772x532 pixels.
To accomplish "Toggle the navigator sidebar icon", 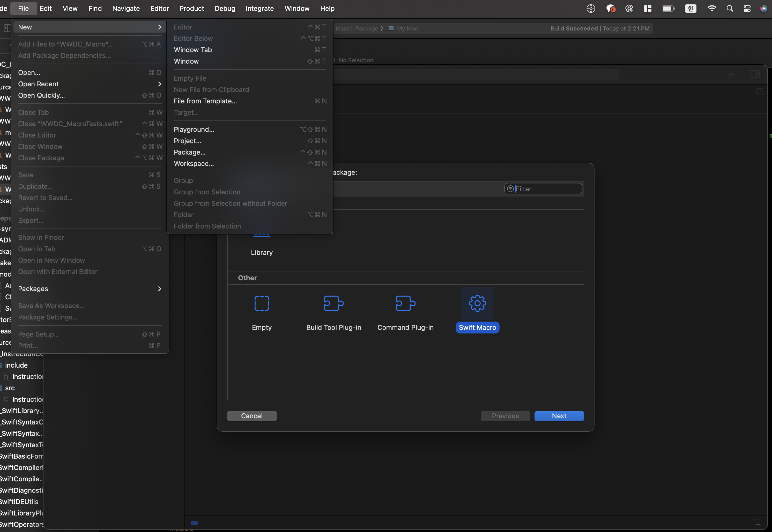I will pyautogui.click(x=7, y=28).
